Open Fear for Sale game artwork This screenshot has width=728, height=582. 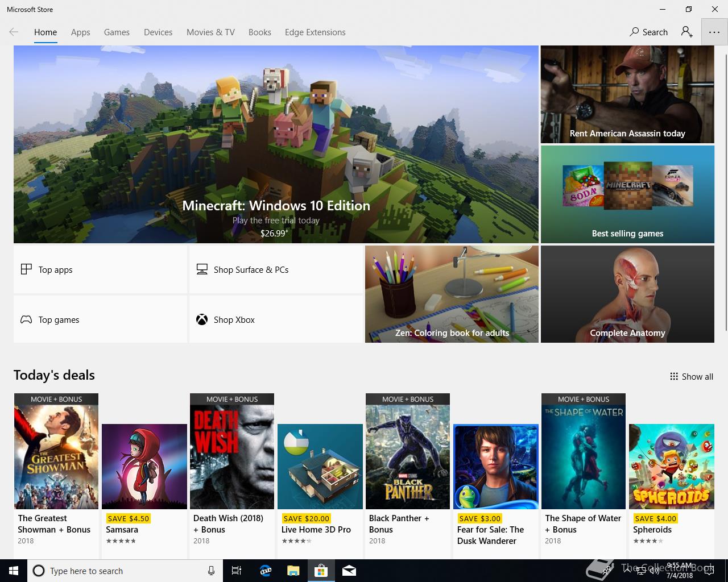pyautogui.click(x=496, y=467)
